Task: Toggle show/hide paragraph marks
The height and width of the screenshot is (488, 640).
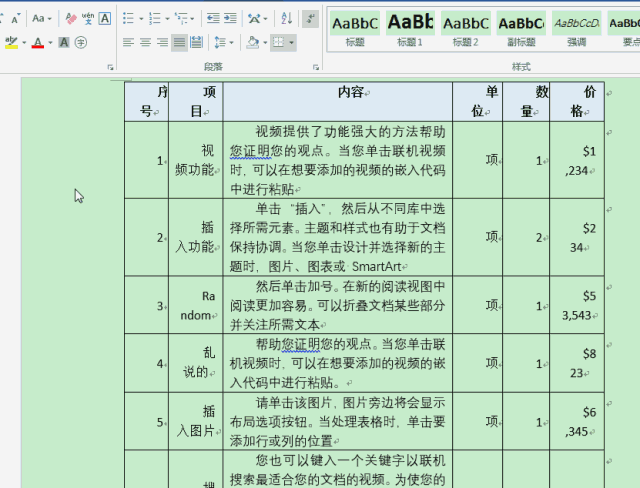Action: tap(310, 18)
